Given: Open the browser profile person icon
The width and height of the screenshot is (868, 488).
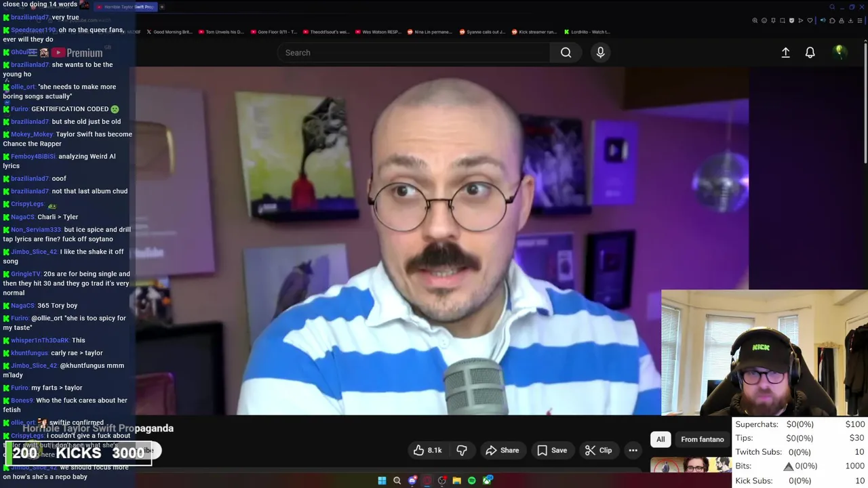Looking at the screenshot, I should [842, 20].
